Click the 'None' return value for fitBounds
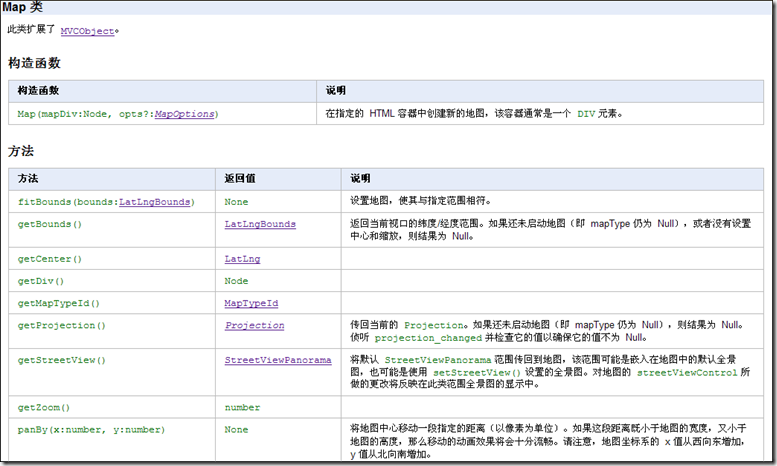This screenshot has height=466, width=777. [236, 202]
